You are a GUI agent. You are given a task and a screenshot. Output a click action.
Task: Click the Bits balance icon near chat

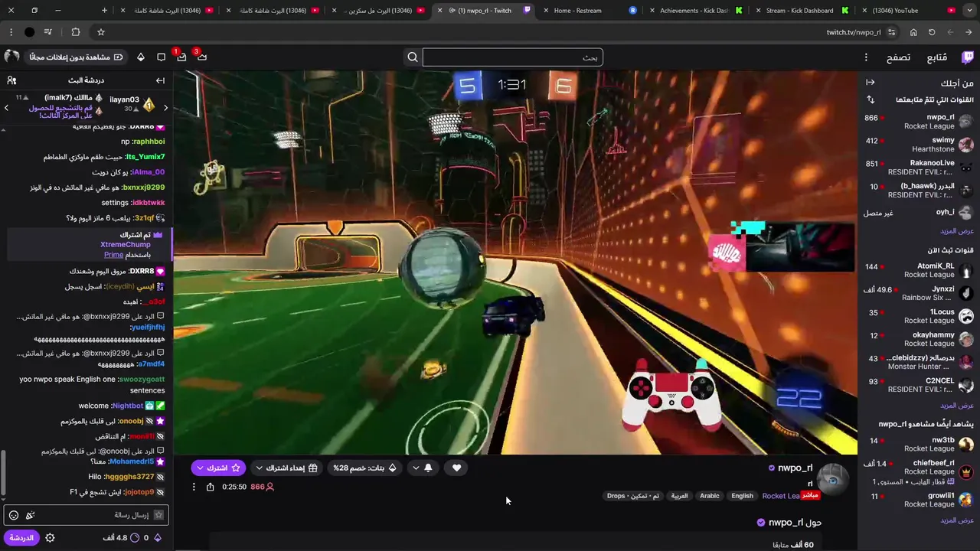click(158, 538)
